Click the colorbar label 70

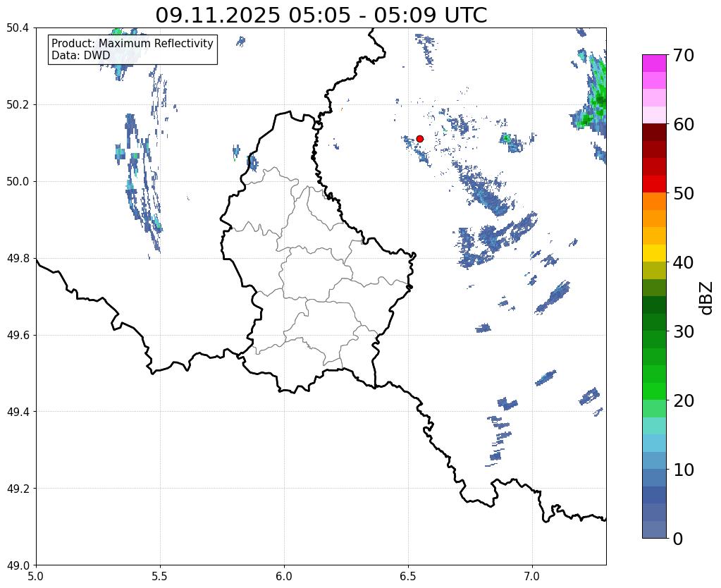[684, 55]
